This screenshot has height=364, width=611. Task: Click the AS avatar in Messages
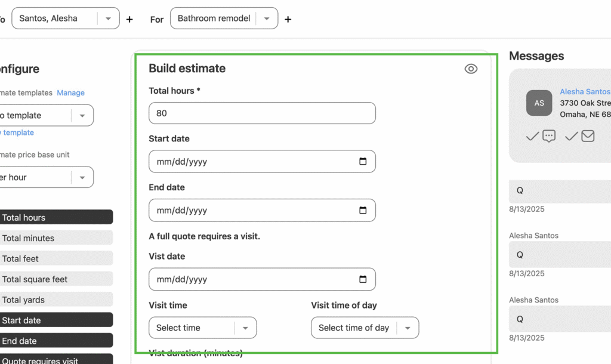point(539,103)
